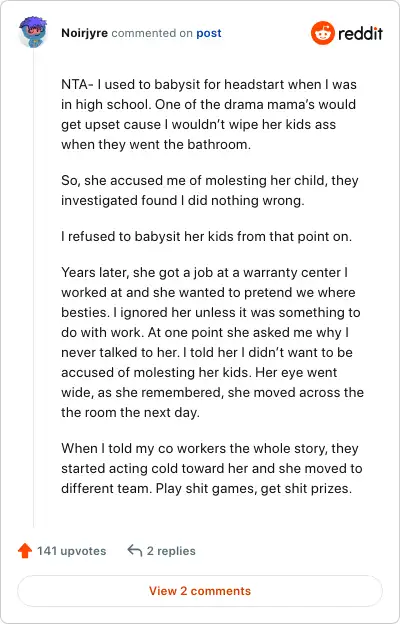Screen dimensions: 400x624
Task: Open the Reddit Snoo logo icon
Action: pos(322,33)
